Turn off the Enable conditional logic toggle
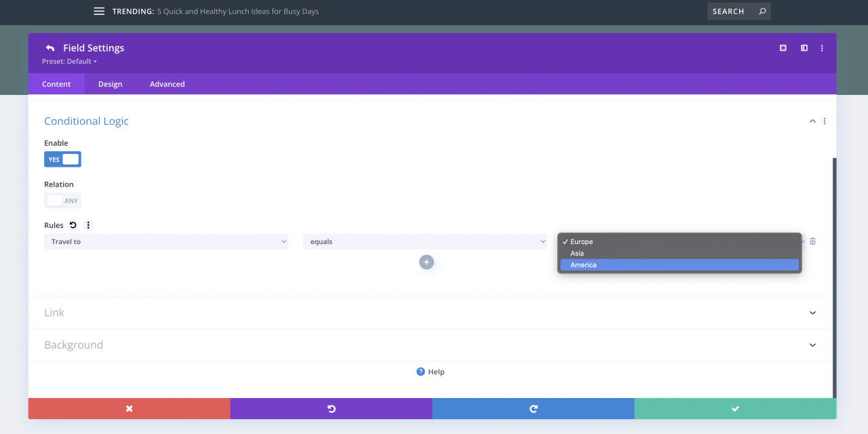 tap(62, 159)
